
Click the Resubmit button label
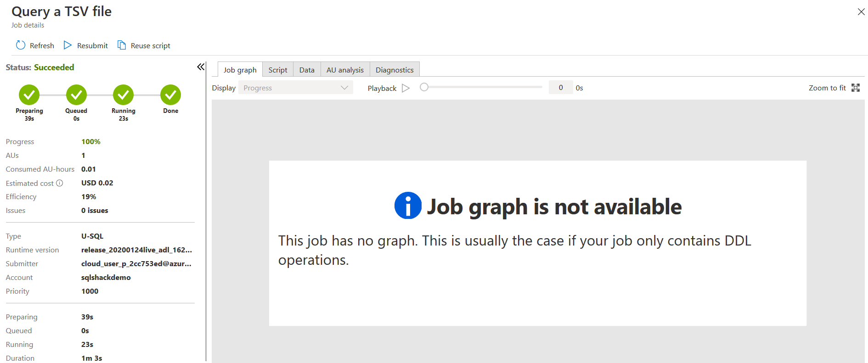point(92,45)
